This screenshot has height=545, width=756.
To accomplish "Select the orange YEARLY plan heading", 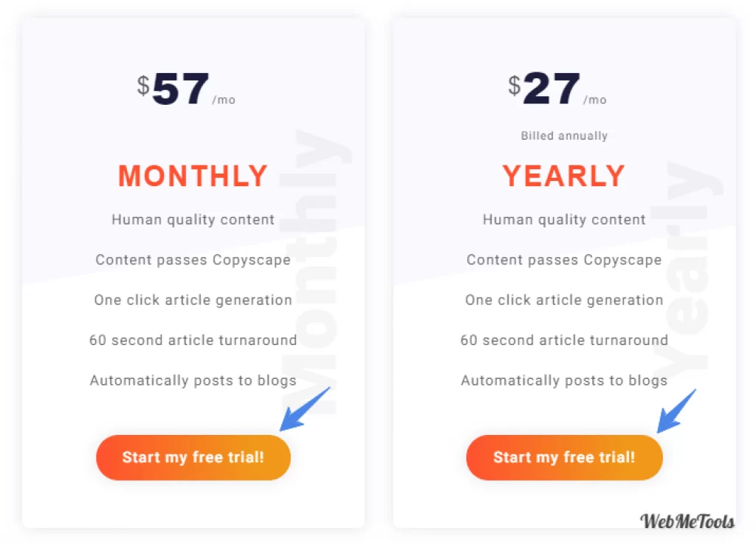I will point(564,176).
